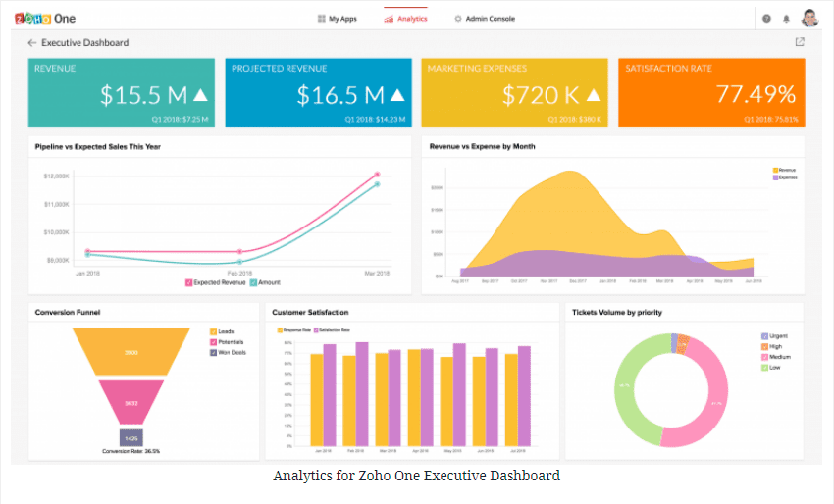Switch to the Analytics tab
This screenshot has width=834, height=504.
(x=405, y=19)
